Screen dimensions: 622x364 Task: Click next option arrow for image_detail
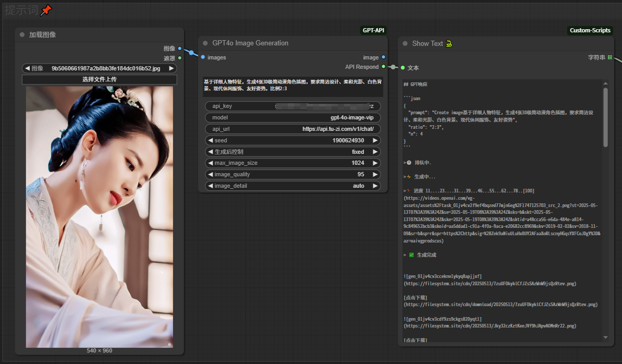click(x=375, y=186)
